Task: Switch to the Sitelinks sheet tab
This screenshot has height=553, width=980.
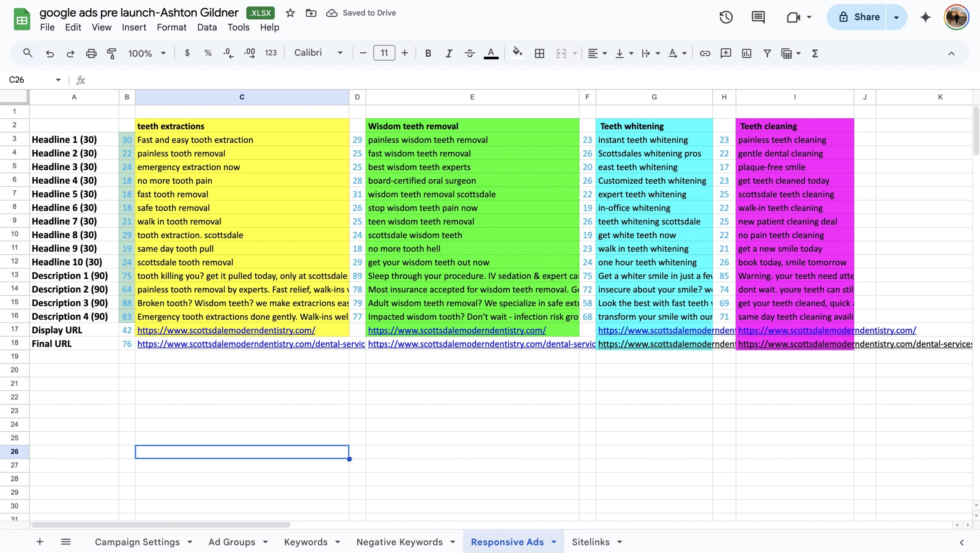Action: pos(590,542)
